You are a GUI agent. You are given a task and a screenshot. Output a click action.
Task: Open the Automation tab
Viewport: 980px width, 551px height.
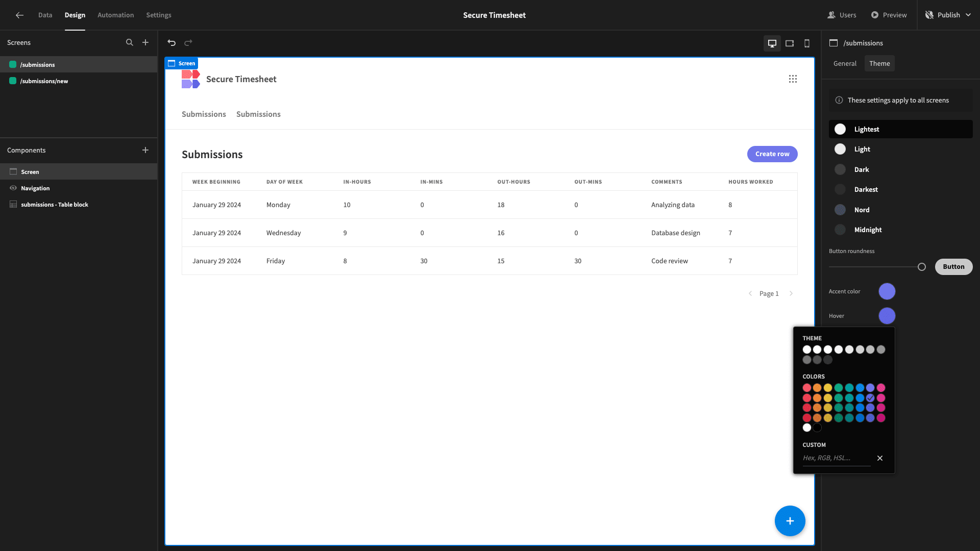[x=116, y=15]
